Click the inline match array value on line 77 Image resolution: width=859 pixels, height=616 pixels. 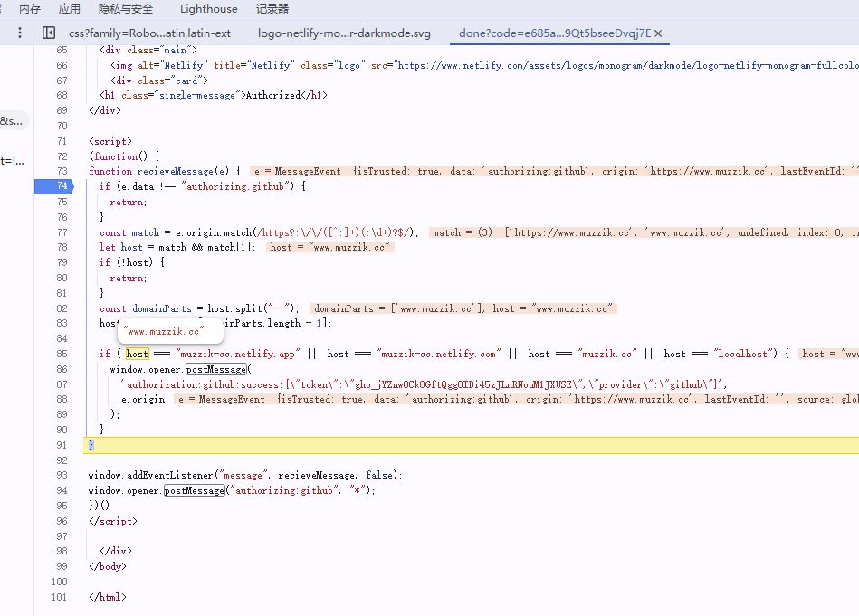(644, 232)
